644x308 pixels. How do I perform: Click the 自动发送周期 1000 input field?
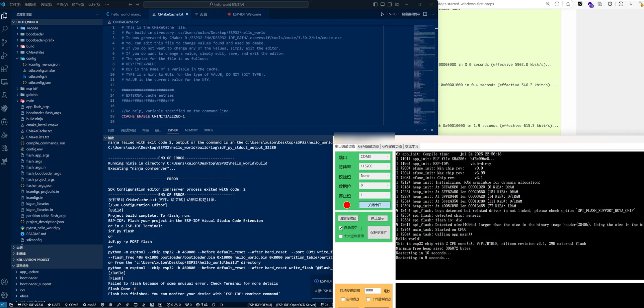pos(372,291)
